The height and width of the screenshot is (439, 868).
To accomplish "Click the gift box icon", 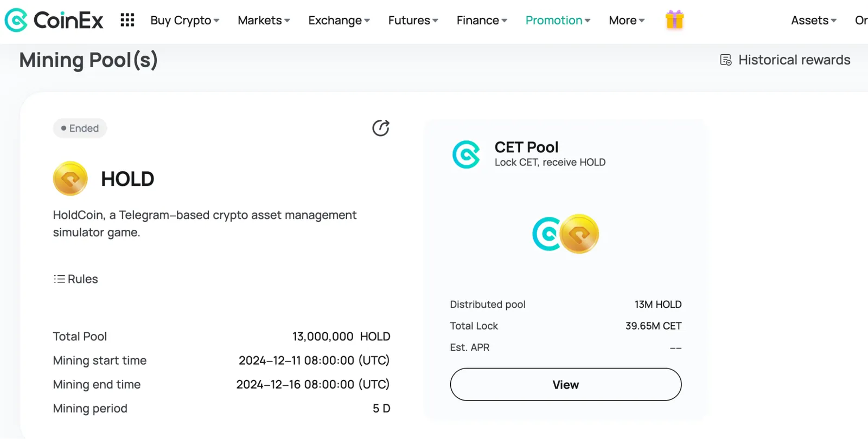I will point(675,20).
